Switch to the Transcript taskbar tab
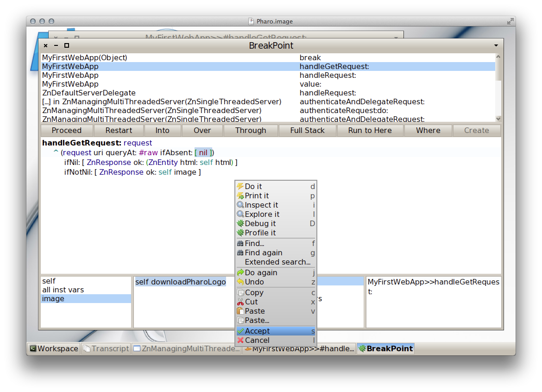 point(107,348)
